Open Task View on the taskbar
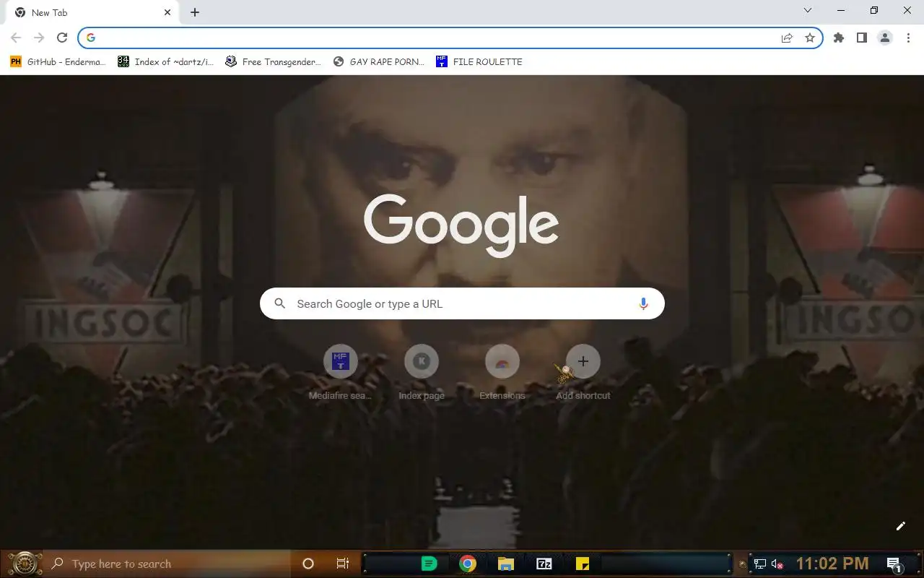 tap(343, 564)
